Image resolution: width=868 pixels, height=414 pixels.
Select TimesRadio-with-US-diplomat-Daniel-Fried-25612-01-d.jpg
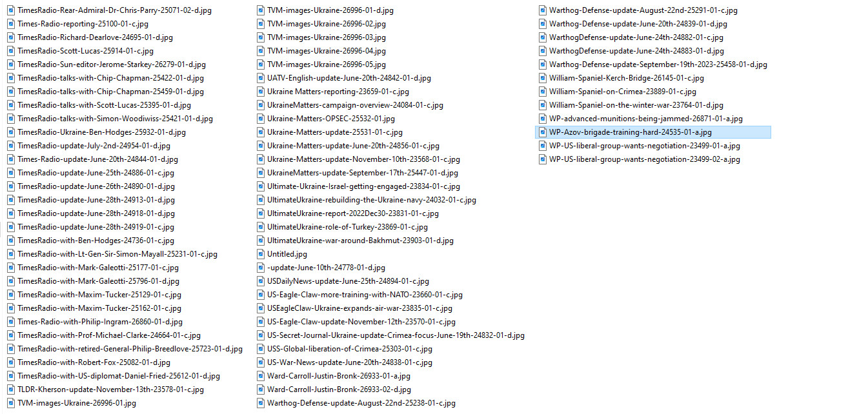coord(119,376)
